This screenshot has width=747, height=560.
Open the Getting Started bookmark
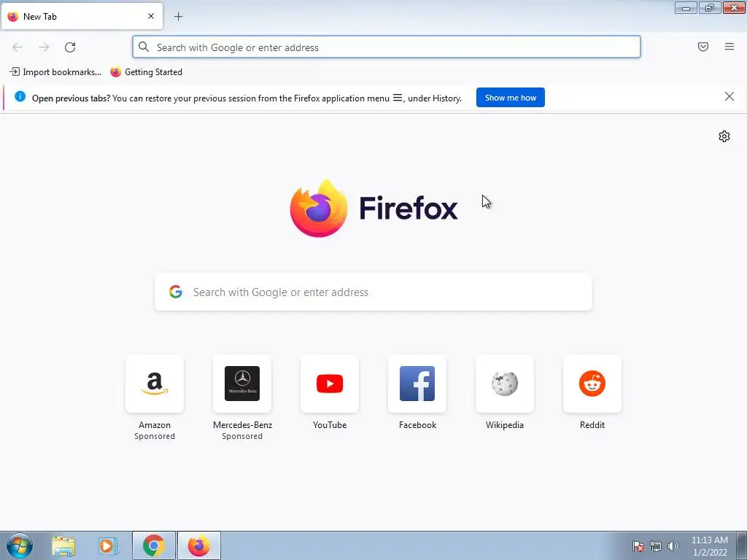pyautogui.click(x=146, y=72)
